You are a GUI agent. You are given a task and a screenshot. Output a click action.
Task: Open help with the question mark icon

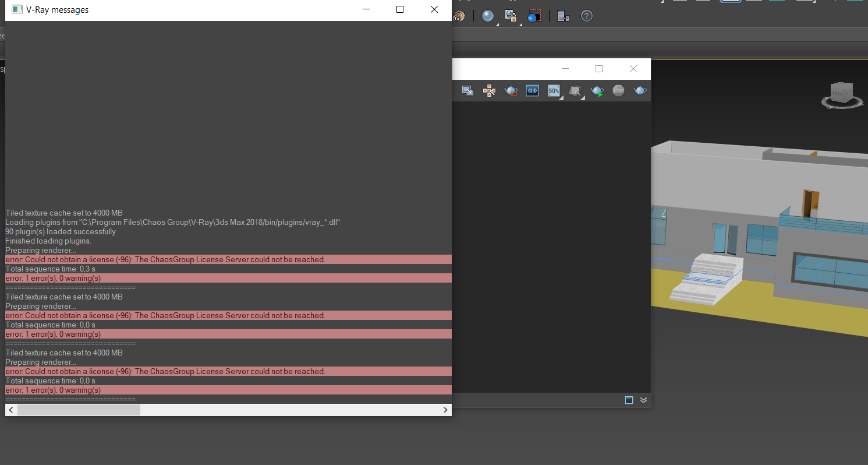[x=587, y=16]
